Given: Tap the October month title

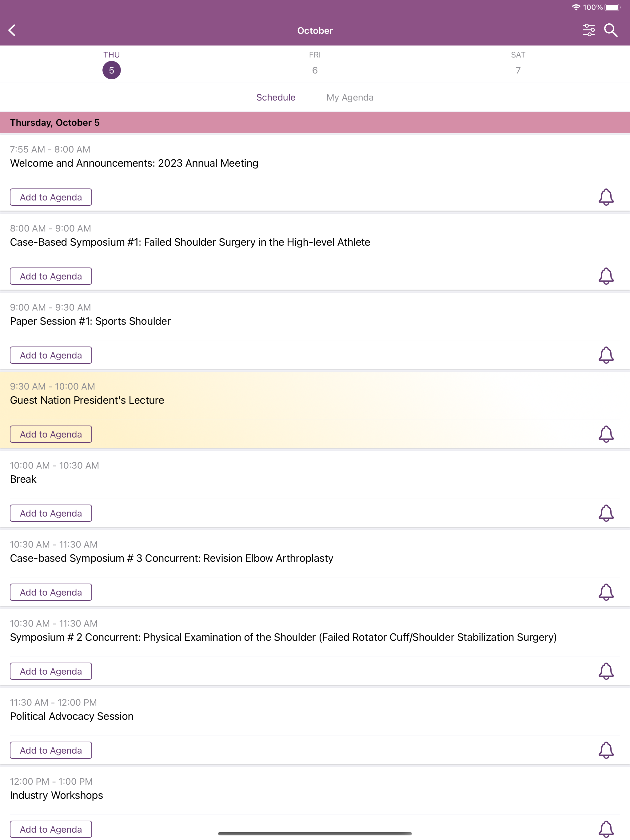Looking at the screenshot, I should click(x=315, y=31).
